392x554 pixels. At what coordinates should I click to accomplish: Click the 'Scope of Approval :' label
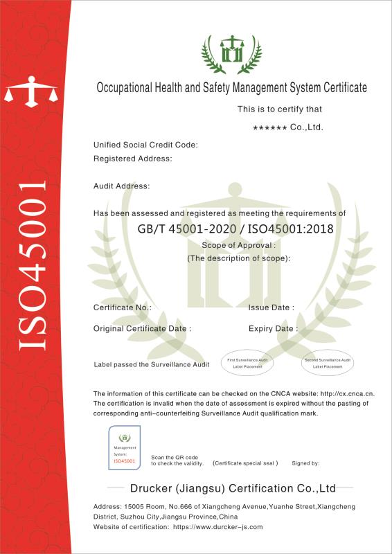point(238,245)
